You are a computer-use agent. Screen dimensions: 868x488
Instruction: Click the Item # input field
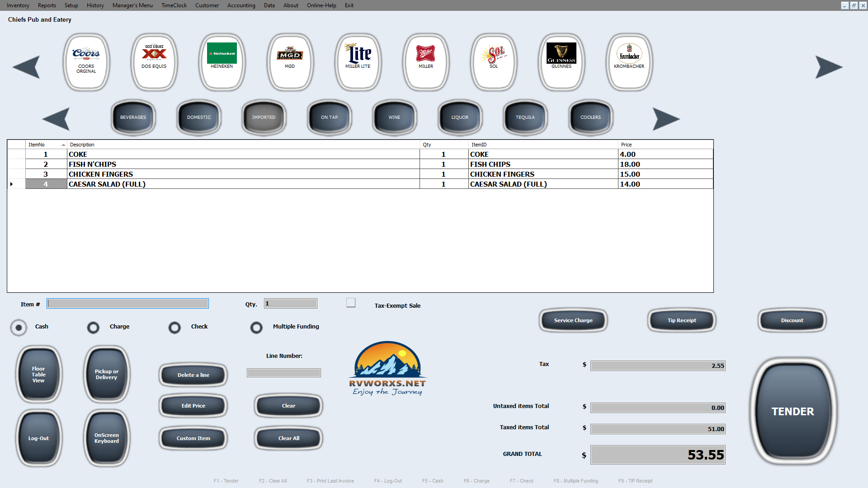click(128, 304)
